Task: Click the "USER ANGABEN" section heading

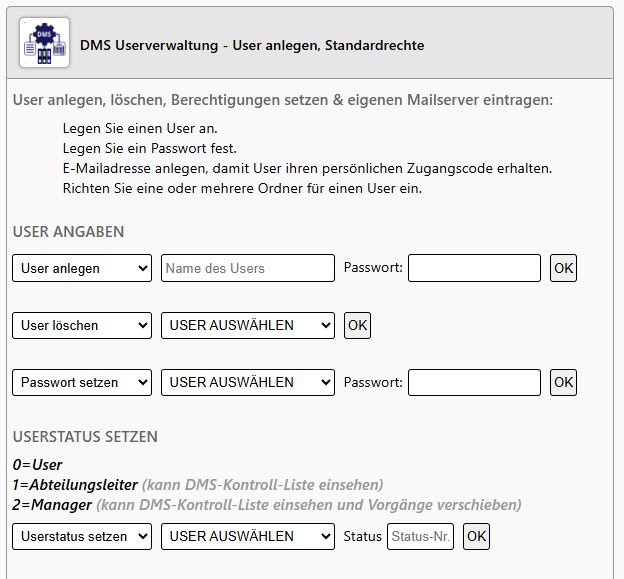Action: point(68,231)
